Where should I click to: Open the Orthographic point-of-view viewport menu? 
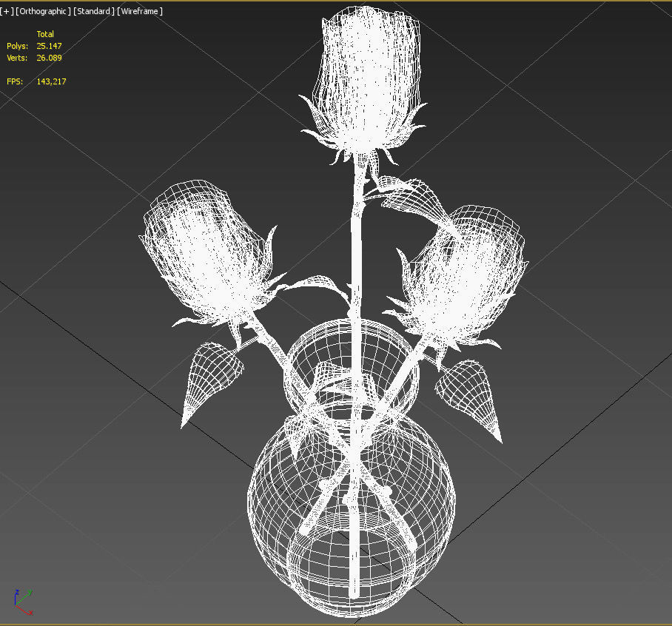(x=43, y=11)
